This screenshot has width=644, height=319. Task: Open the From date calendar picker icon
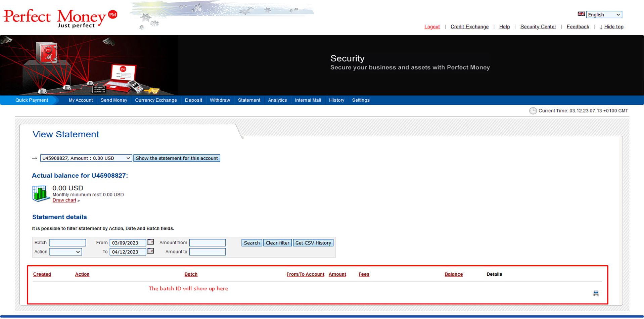pos(150,242)
